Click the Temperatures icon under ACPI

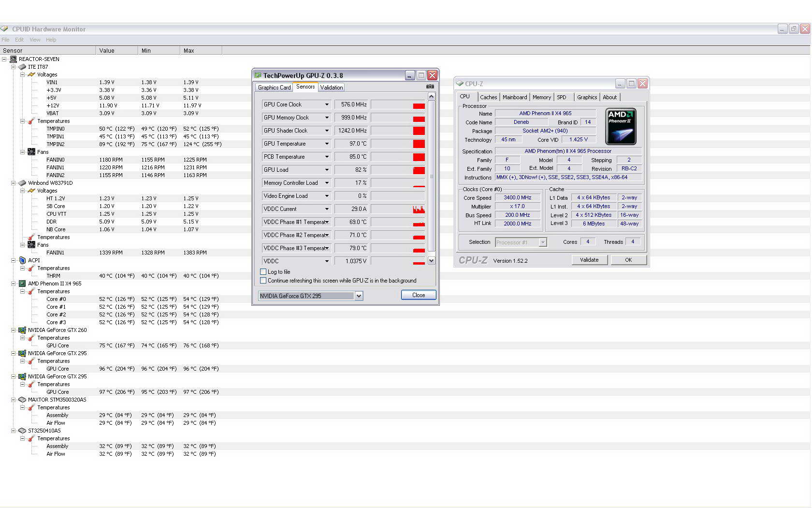click(31, 268)
